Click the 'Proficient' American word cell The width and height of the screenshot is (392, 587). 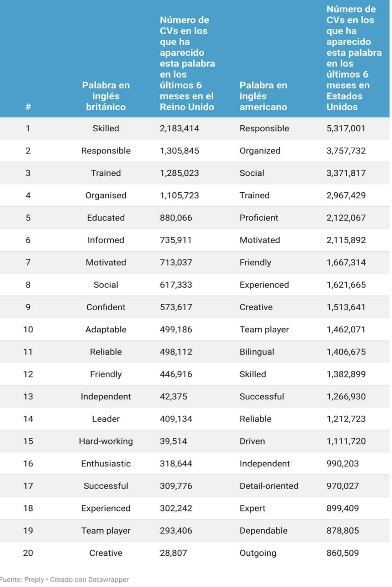click(x=259, y=218)
